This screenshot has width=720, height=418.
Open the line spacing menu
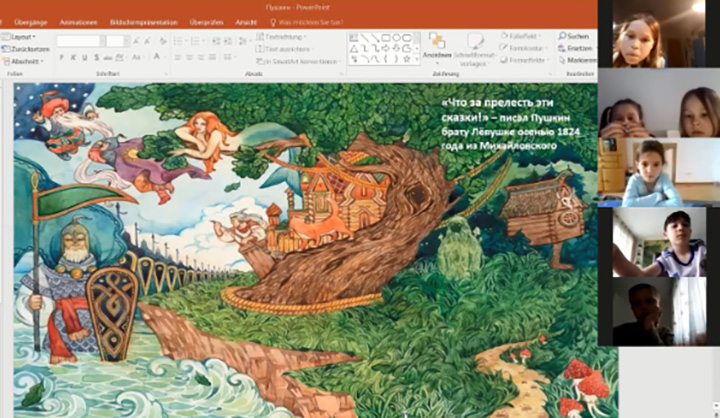point(243,41)
